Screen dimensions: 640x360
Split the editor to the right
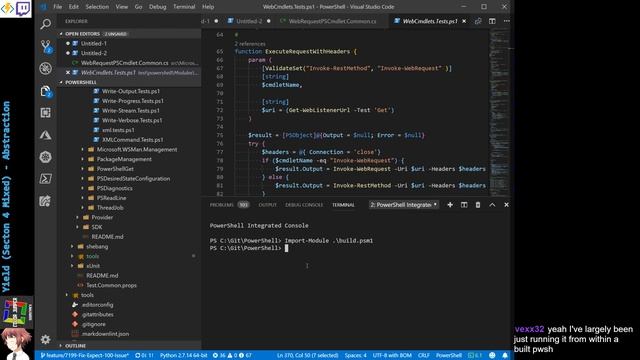(492, 21)
